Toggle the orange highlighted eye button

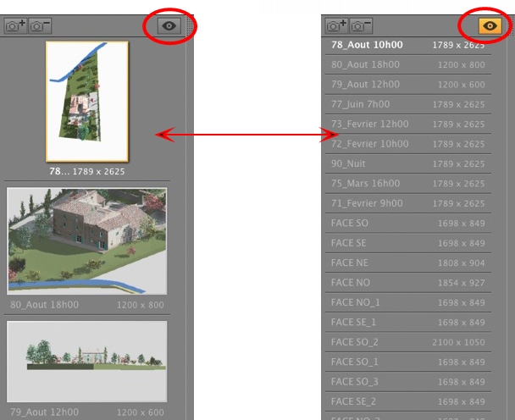pos(491,26)
